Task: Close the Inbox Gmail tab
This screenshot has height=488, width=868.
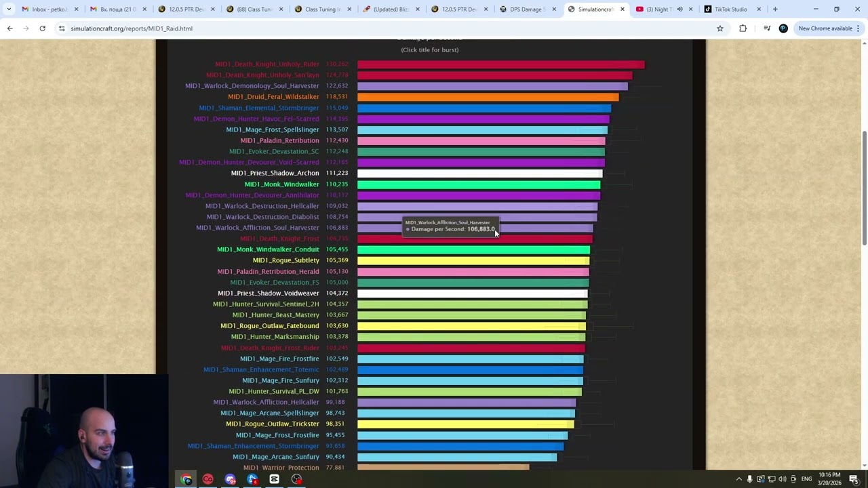Action: (76, 9)
